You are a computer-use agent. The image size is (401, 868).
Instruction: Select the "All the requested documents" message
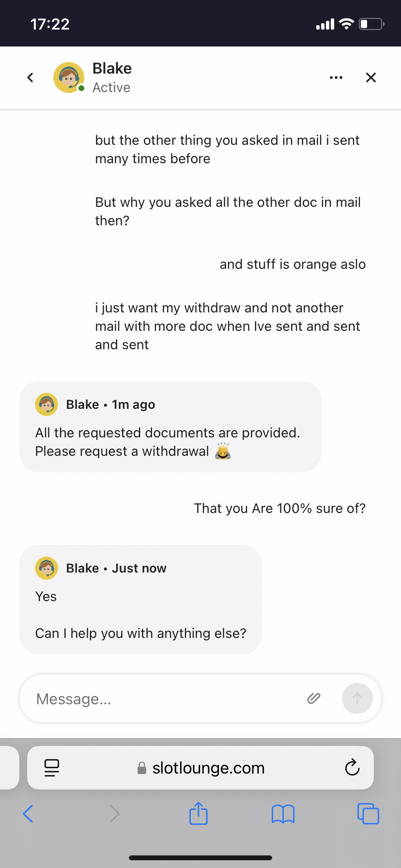point(168,442)
